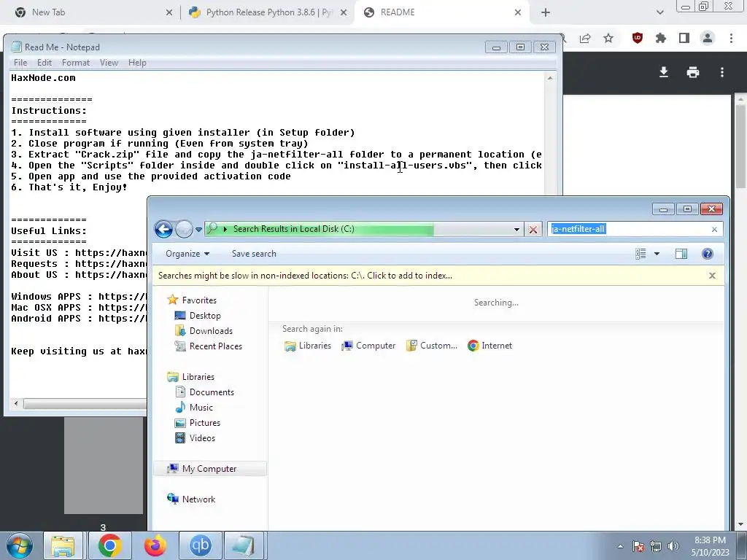Switch to Python Release Python 3.8.6 tab
Image resolution: width=747 pixels, height=560 pixels.
coord(268,12)
